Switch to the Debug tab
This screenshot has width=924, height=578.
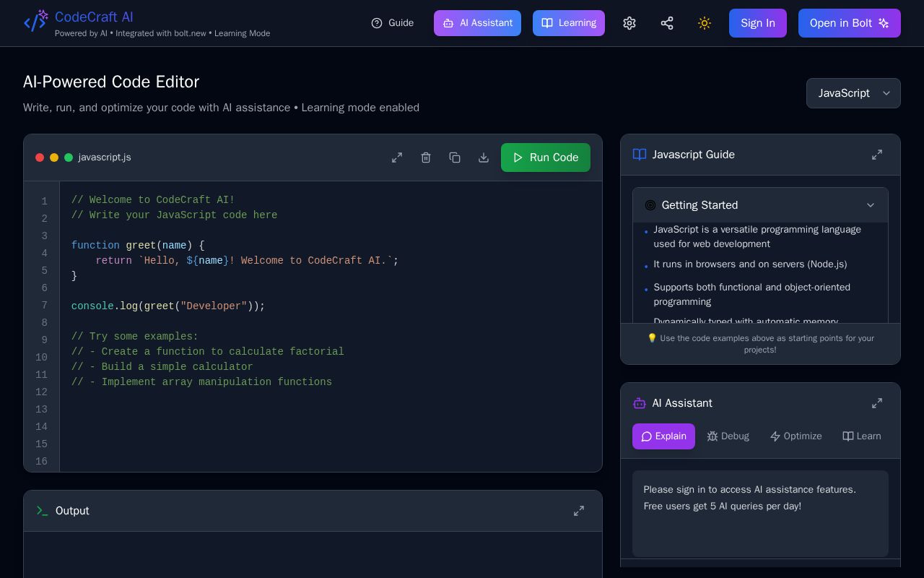tap(728, 436)
